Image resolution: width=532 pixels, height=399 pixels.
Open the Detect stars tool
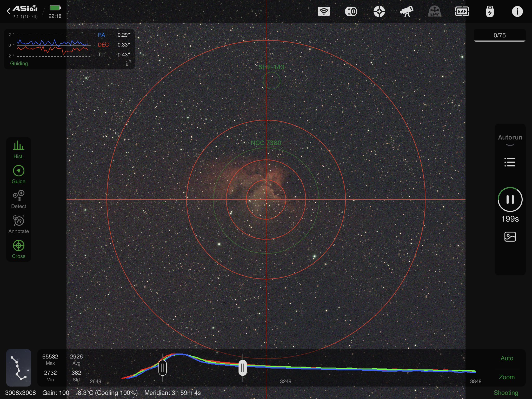point(18,199)
